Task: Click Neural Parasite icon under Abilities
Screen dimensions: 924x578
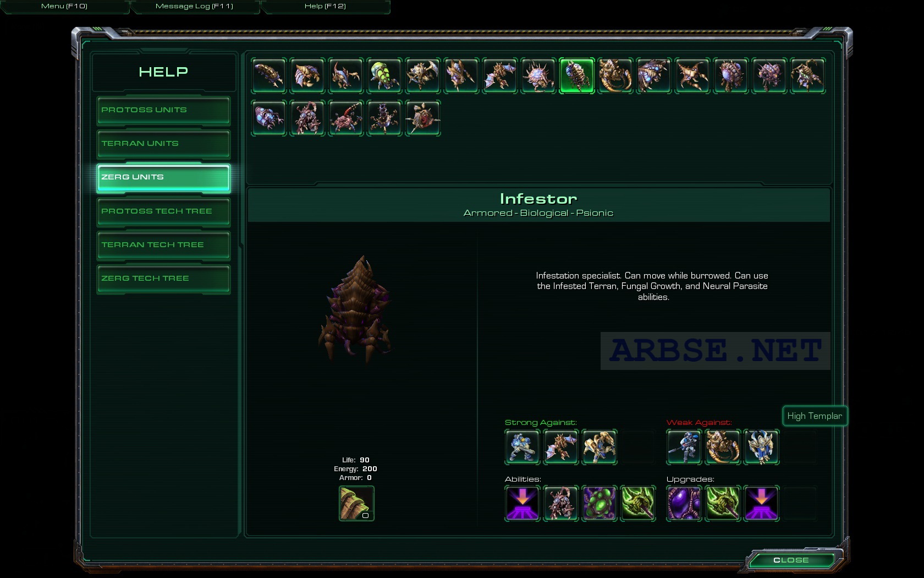Action: coord(637,503)
